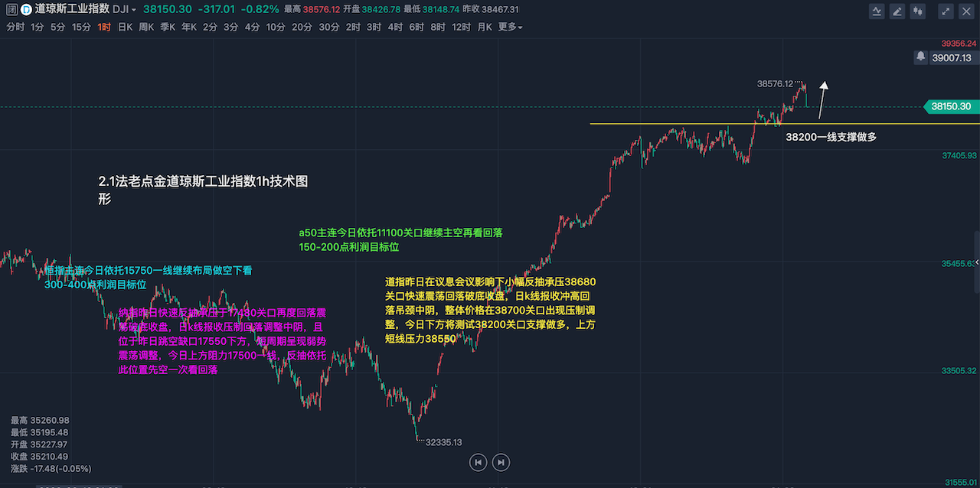The width and height of the screenshot is (980, 488).
Task: Select the pencil drawing tool
Action: click(x=897, y=11)
